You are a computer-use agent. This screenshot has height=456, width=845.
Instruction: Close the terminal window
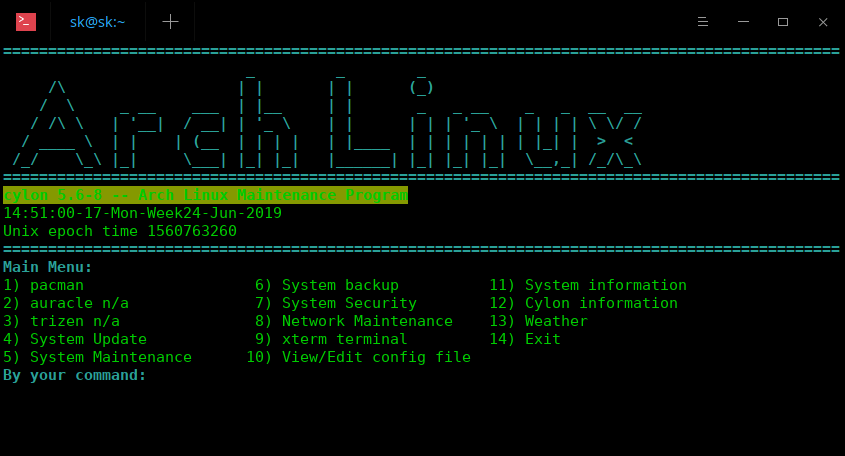tap(823, 22)
